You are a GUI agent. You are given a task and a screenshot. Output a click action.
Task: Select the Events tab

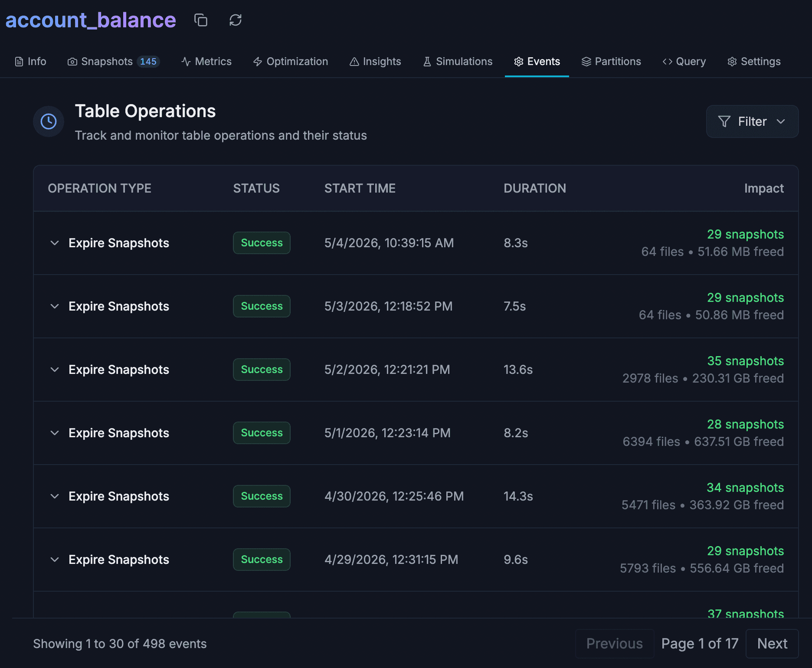537,62
